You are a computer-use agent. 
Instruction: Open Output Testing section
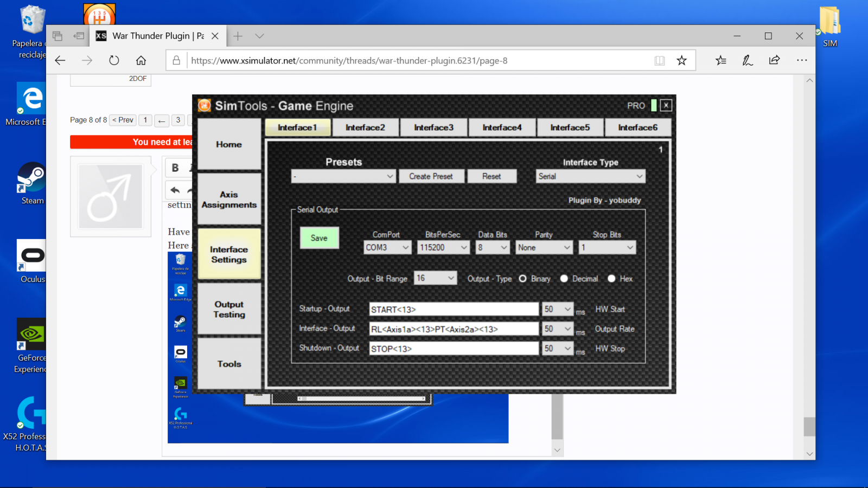(229, 309)
